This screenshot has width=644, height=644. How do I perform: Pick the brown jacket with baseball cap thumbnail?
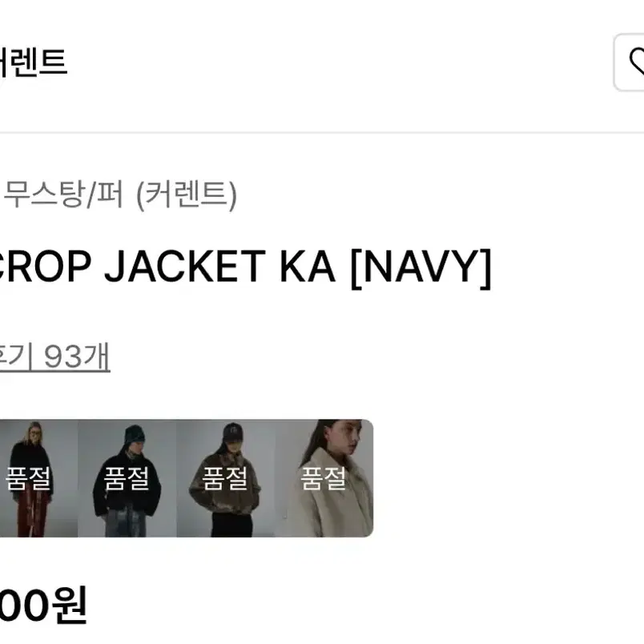[226, 478]
